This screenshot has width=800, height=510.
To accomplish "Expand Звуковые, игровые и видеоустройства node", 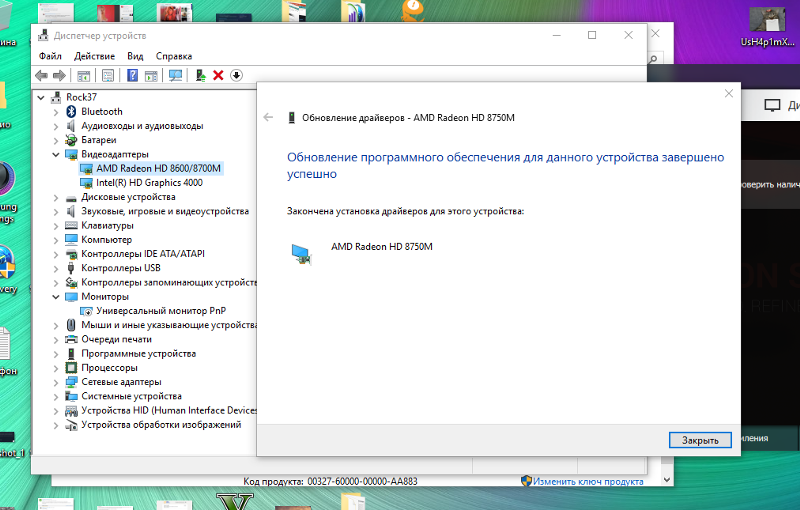I will 56,211.
